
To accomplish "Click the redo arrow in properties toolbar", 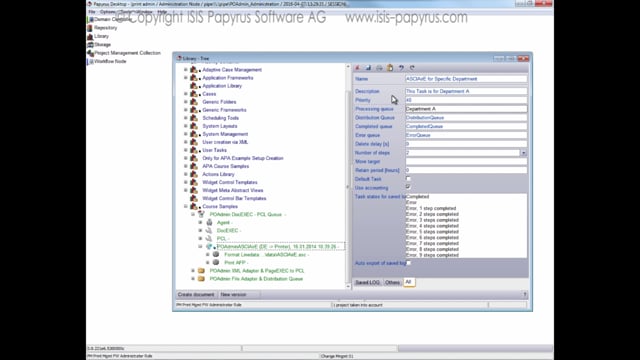I will click(412, 68).
